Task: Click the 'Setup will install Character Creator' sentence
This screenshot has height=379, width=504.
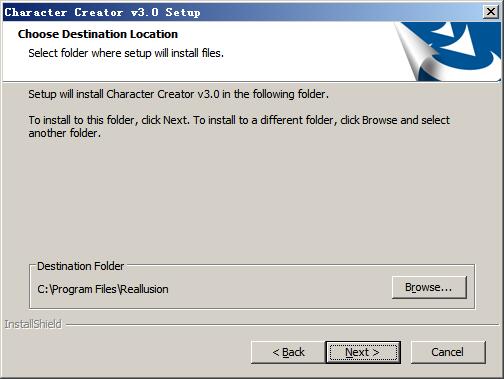Action: (178, 94)
